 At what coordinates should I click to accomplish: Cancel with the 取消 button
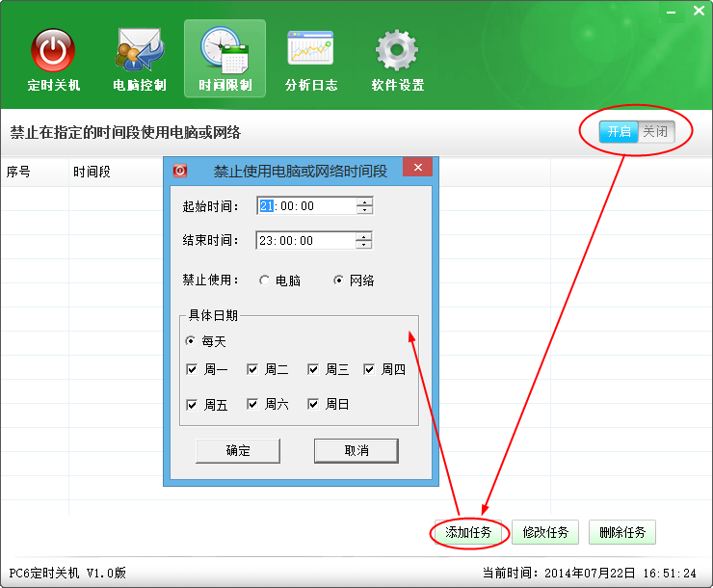[x=356, y=451]
